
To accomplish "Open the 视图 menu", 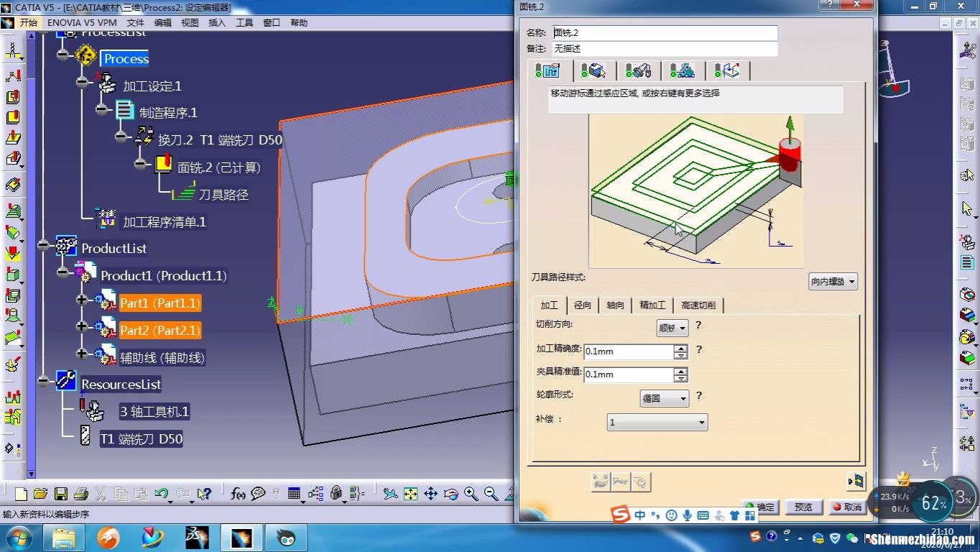I will pyautogui.click(x=190, y=22).
